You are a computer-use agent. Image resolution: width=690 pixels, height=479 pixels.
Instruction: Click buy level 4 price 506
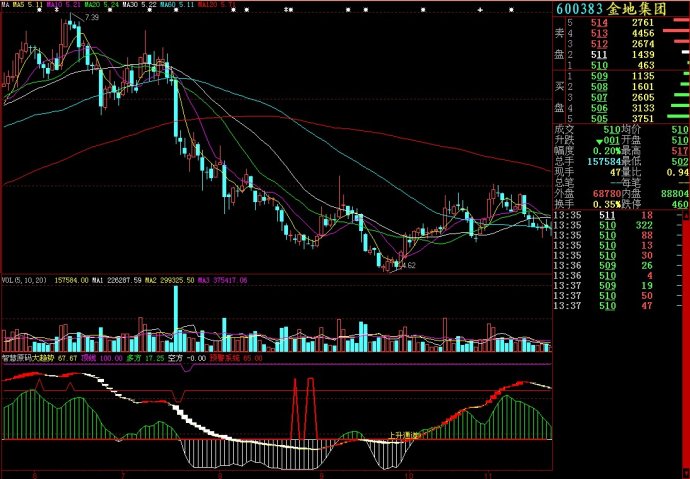(599, 108)
